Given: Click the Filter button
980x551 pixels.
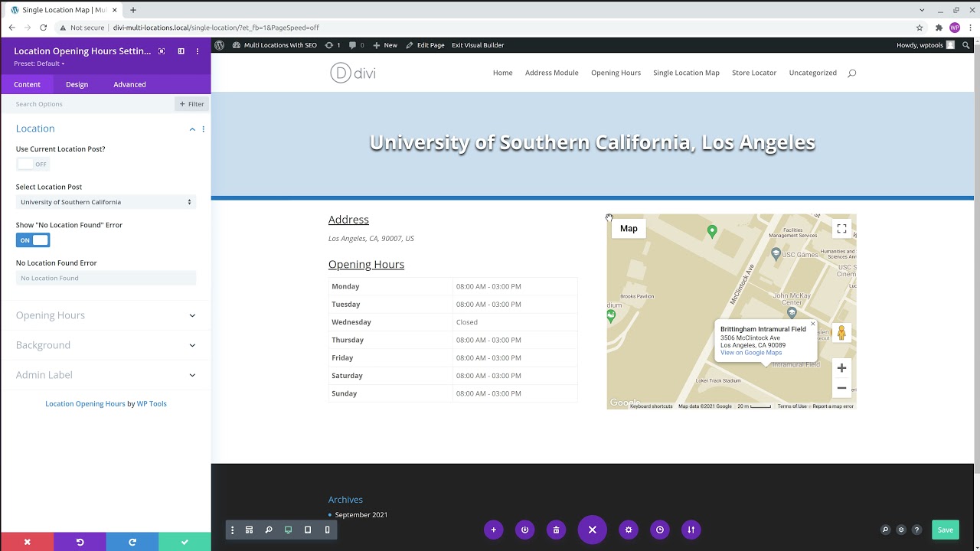Looking at the screenshot, I should coord(191,104).
